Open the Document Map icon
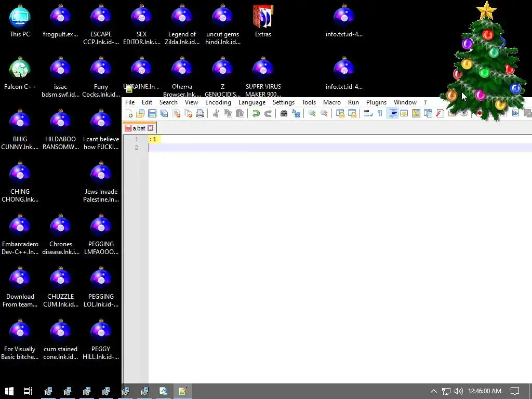 coord(416,113)
